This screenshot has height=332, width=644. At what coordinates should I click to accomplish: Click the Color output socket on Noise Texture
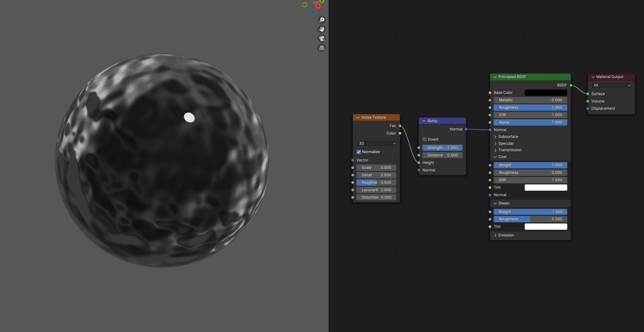400,133
